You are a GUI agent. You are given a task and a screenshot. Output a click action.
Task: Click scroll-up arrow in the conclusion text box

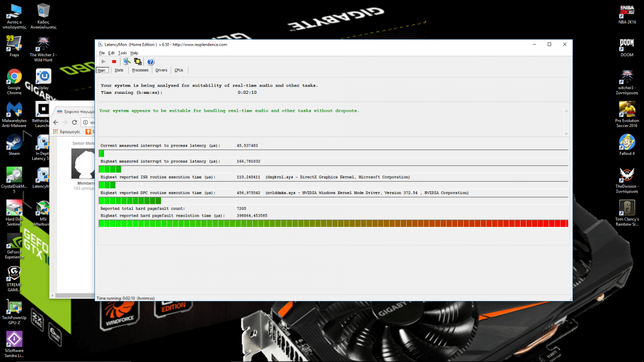pyautogui.click(x=566, y=111)
